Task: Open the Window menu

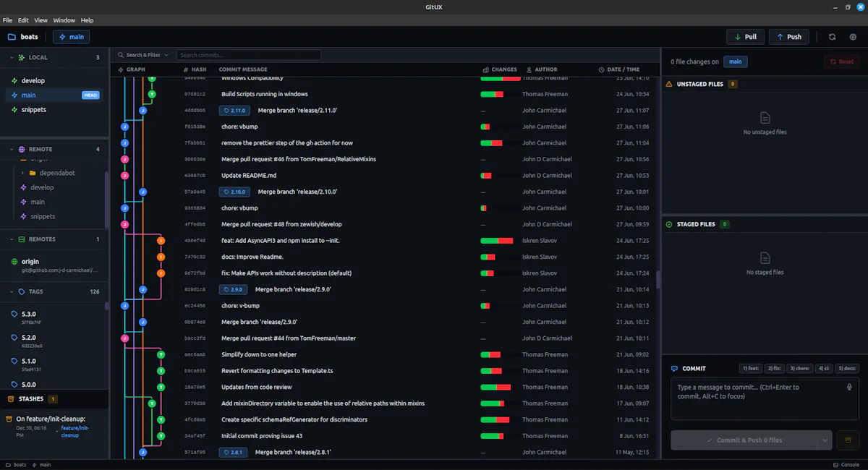Action: click(64, 20)
